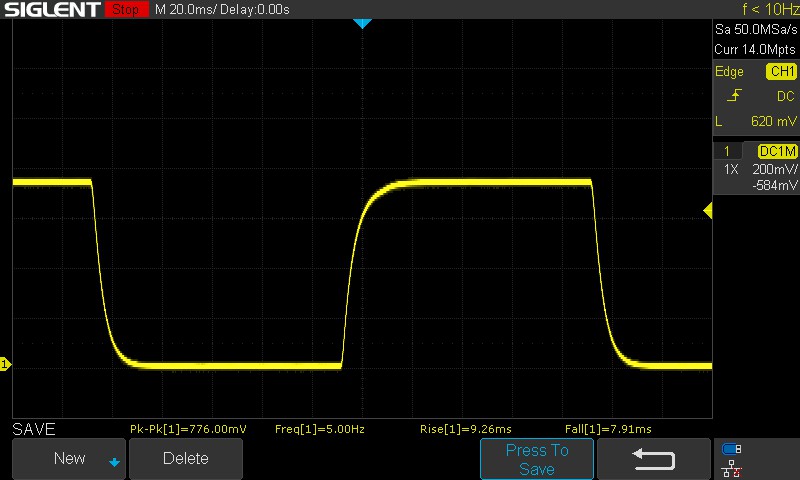The width and height of the screenshot is (800, 480).
Task: Click the 200mV/ vertical scale value
Action: [774, 169]
